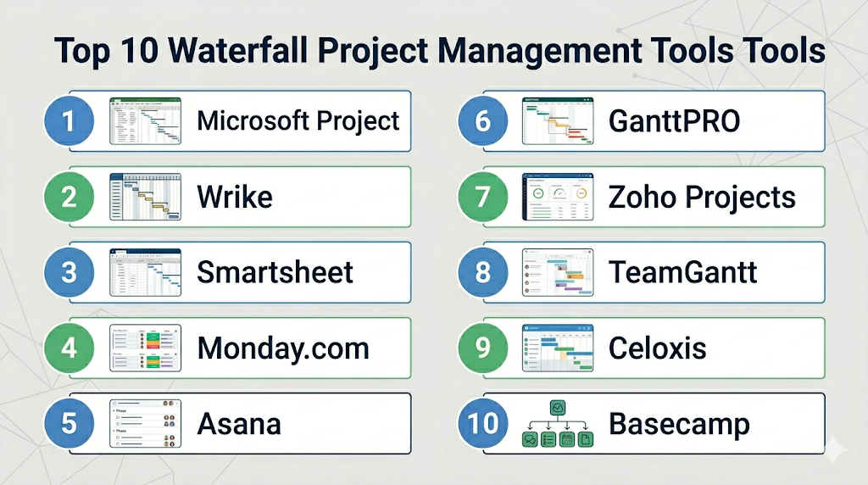Click the Microsoft Project label

click(298, 120)
